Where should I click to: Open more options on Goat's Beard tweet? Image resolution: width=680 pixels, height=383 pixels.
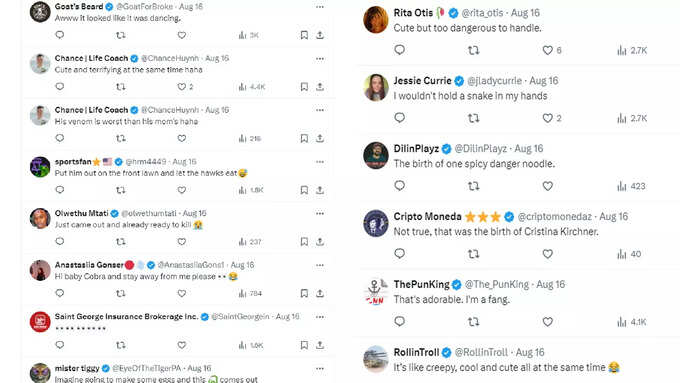[x=320, y=7]
